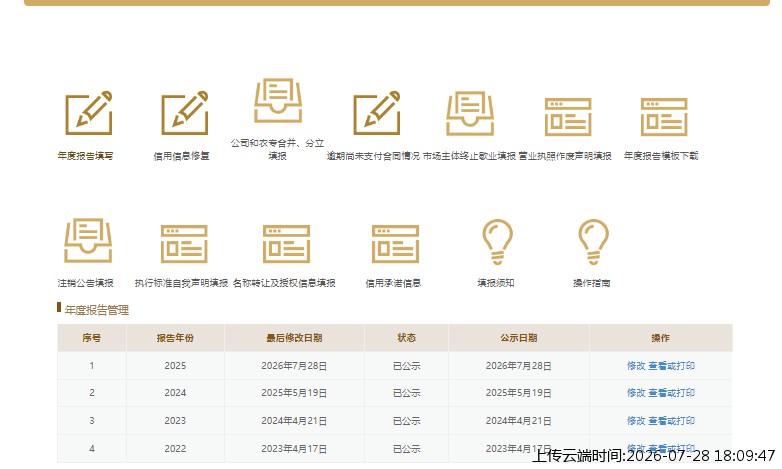
Task: Click 修改 for the 2025 report
Action: pyautogui.click(x=636, y=366)
